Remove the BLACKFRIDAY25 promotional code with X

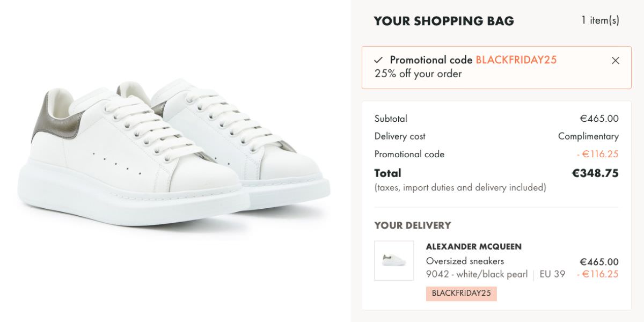(x=616, y=61)
